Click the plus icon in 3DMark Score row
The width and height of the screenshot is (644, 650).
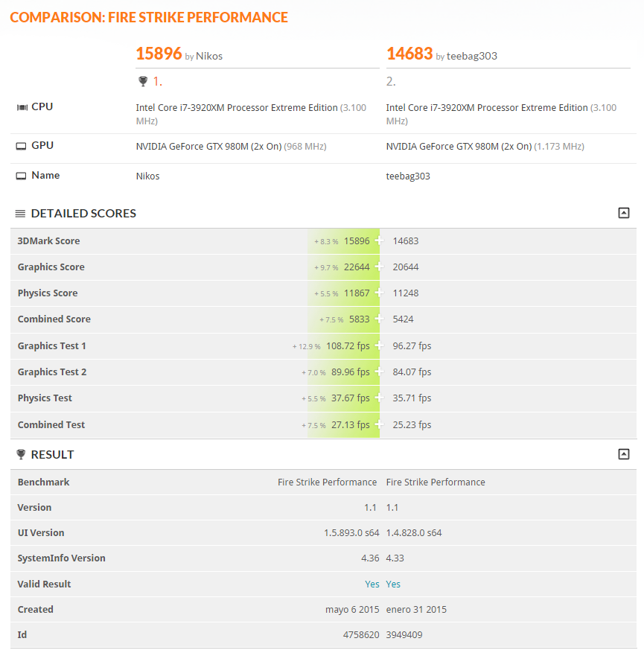tap(380, 240)
